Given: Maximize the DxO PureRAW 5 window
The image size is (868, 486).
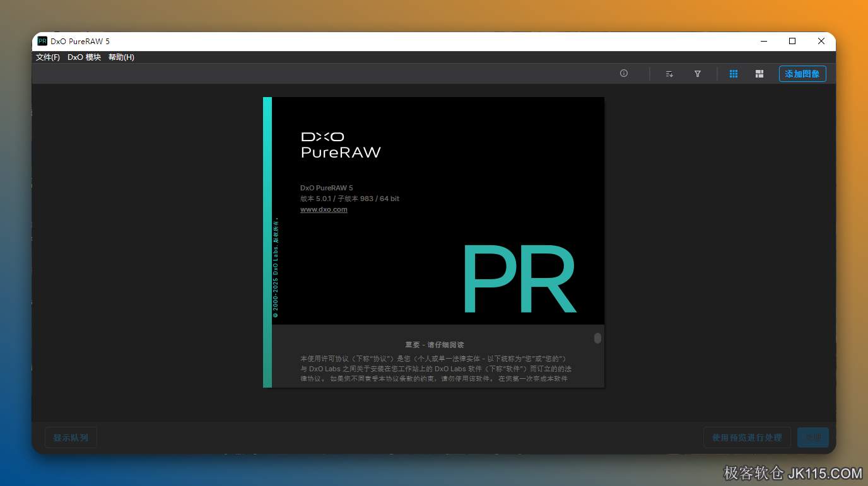Looking at the screenshot, I should pos(792,41).
